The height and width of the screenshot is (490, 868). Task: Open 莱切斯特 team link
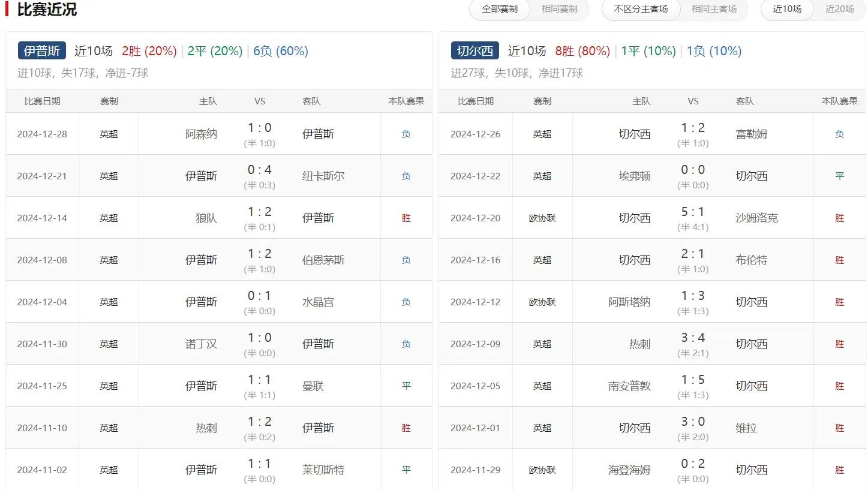[323, 470]
